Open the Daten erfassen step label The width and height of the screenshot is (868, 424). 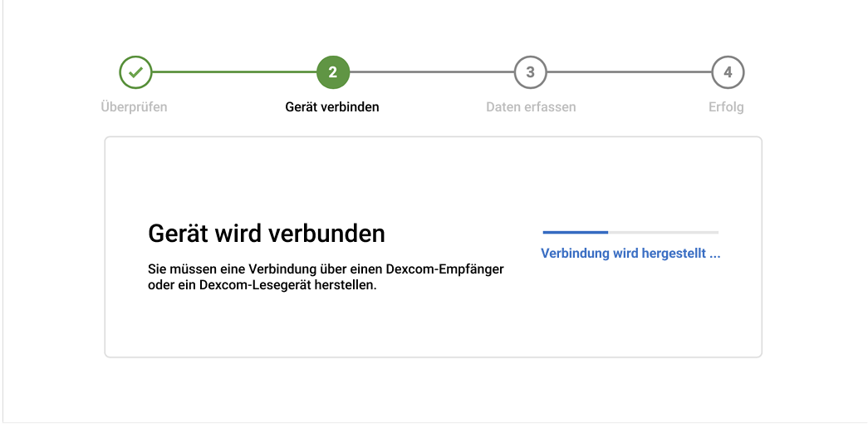click(x=531, y=107)
